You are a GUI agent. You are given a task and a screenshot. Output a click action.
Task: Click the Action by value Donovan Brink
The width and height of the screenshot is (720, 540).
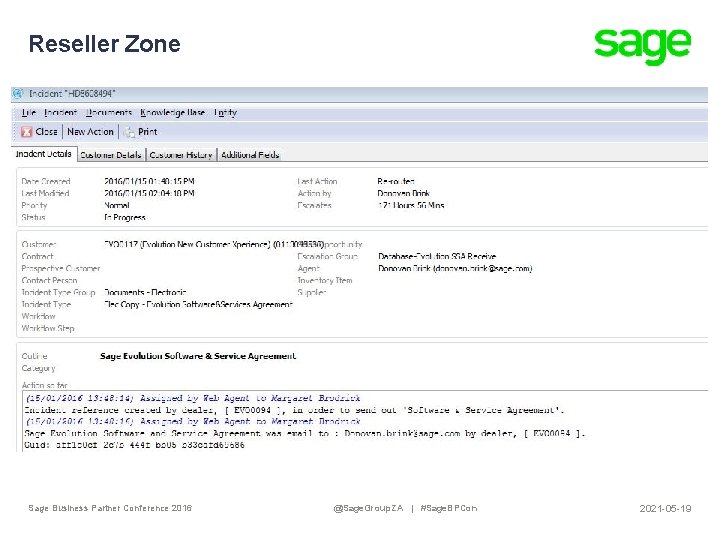pyautogui.click(x=403, y=193)
